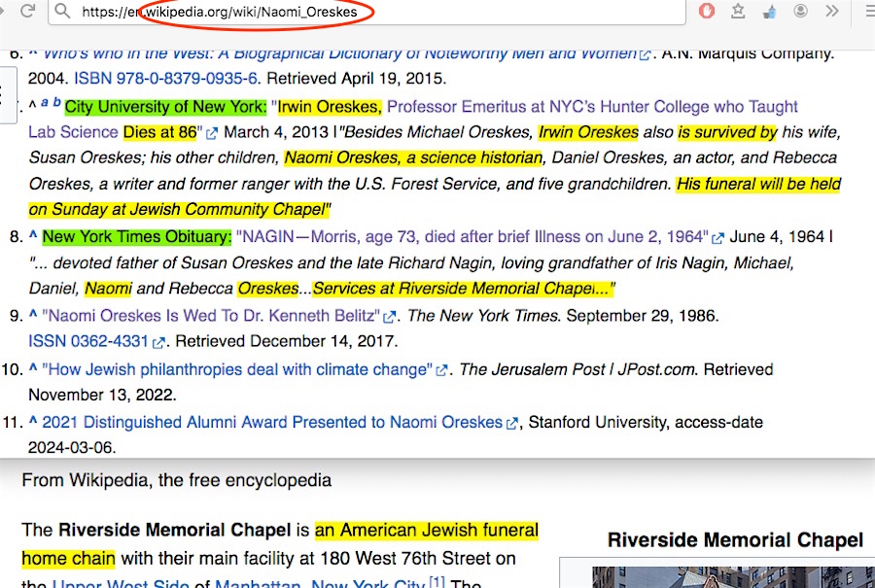Follow the ISSN 0362-4331 link
The width and height of the screenshot is (875, 588).
tap(87, 341)
